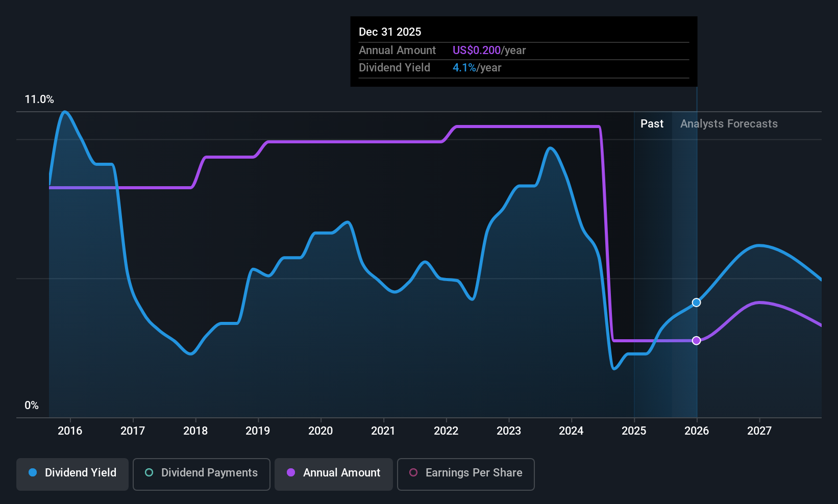Viewport: 838px width, 504px height.
Task: Click the US$0.200/year annual amount value
Action: click(x=489, y=51)
